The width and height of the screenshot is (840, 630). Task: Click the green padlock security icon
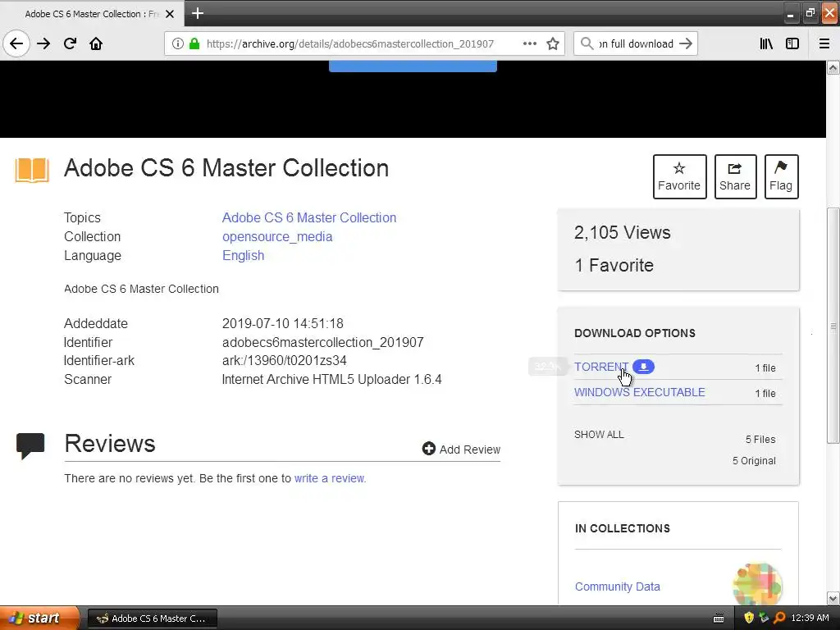(x=194, y=43)
